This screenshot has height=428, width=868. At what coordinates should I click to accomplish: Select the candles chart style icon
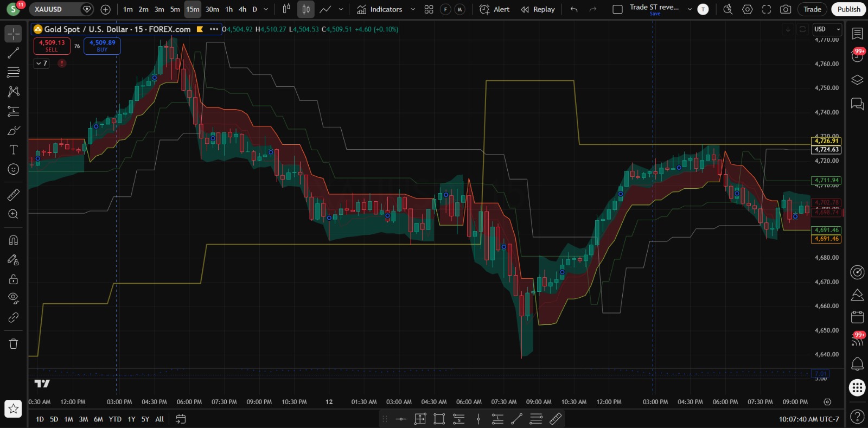306,9
